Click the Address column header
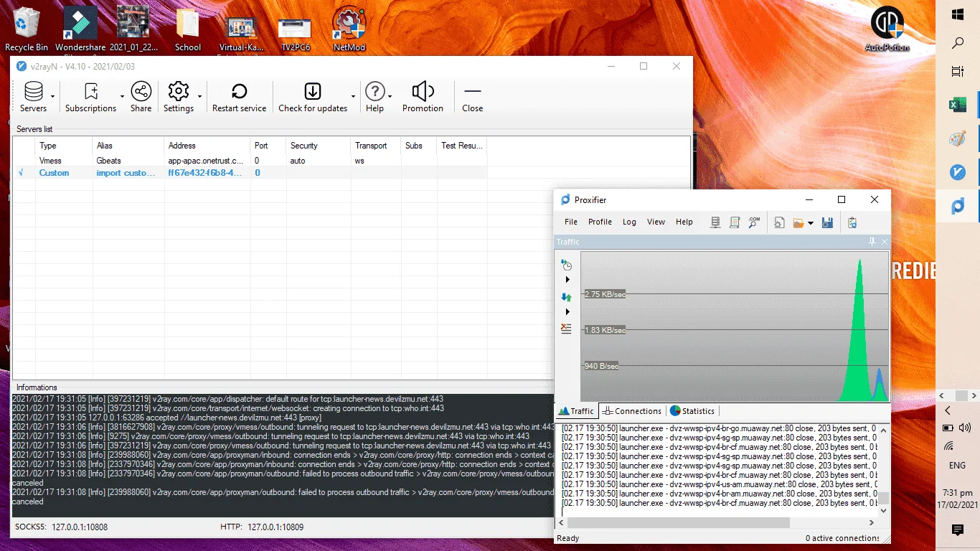980x551 pixels. (x=207, y=146)
